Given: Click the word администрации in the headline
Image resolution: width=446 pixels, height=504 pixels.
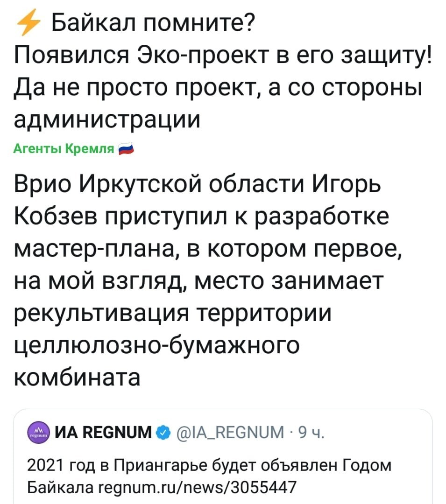Looking at the screenshot, I should (x=107, y=119).
